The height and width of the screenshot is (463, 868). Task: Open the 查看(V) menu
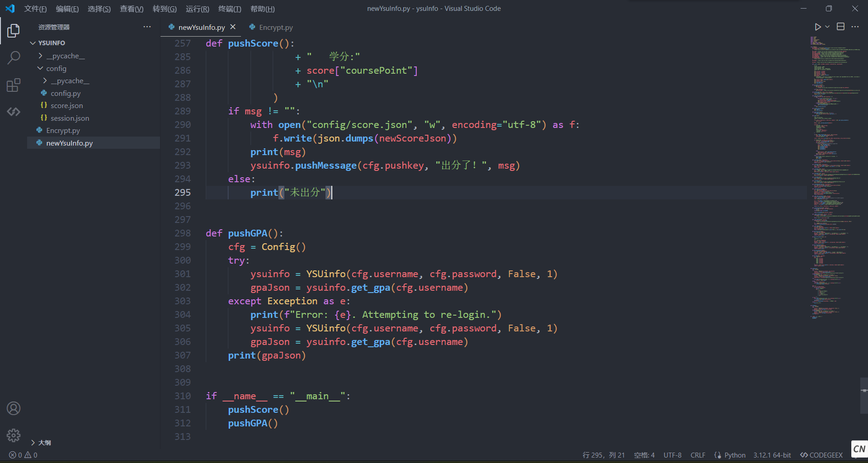tap(132, 9)
